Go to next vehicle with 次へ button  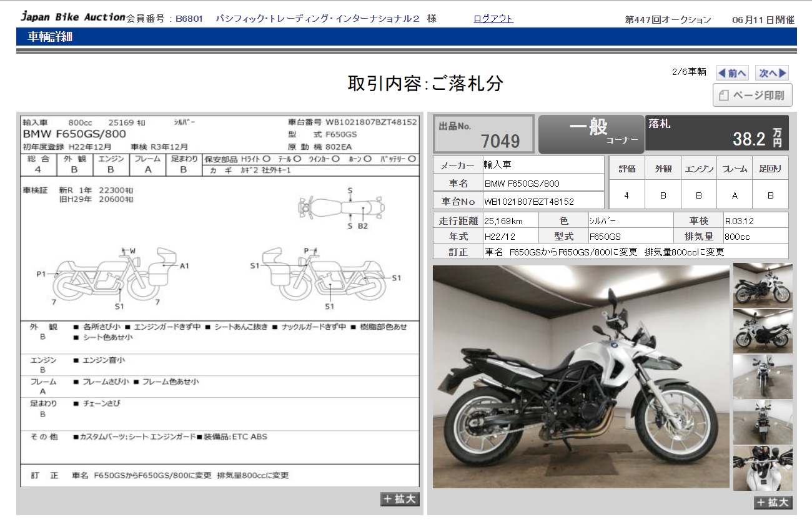(x=772, y=73)
